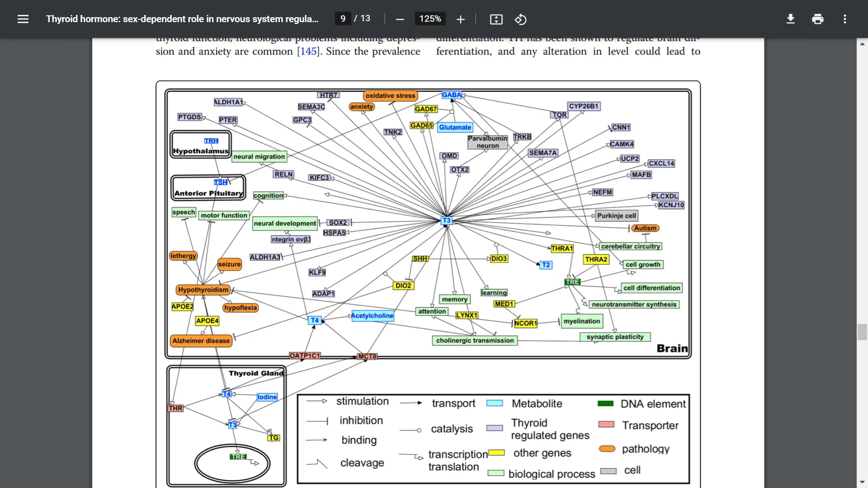868x488 pixels.
Task: Click the 'Autism' pathology label
Action: pyautogui.click(x=645, y=228)
